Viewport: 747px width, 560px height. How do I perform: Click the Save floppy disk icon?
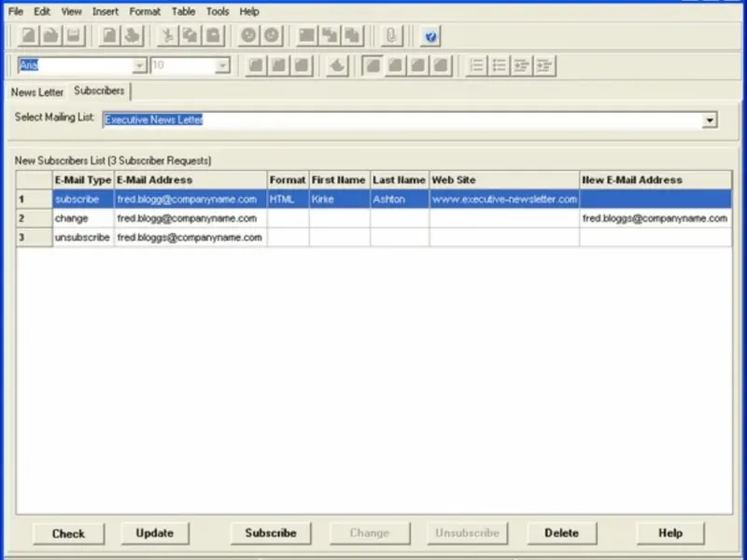coord(74,35)
